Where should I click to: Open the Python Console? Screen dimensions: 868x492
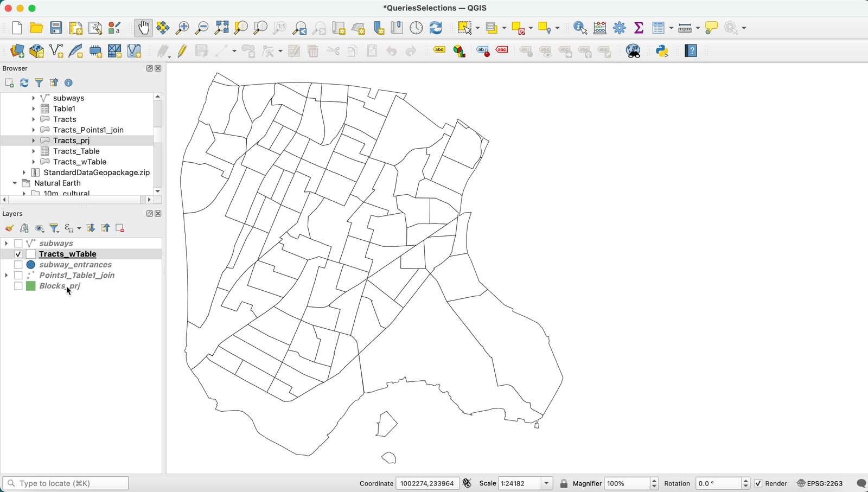point(662,51)
